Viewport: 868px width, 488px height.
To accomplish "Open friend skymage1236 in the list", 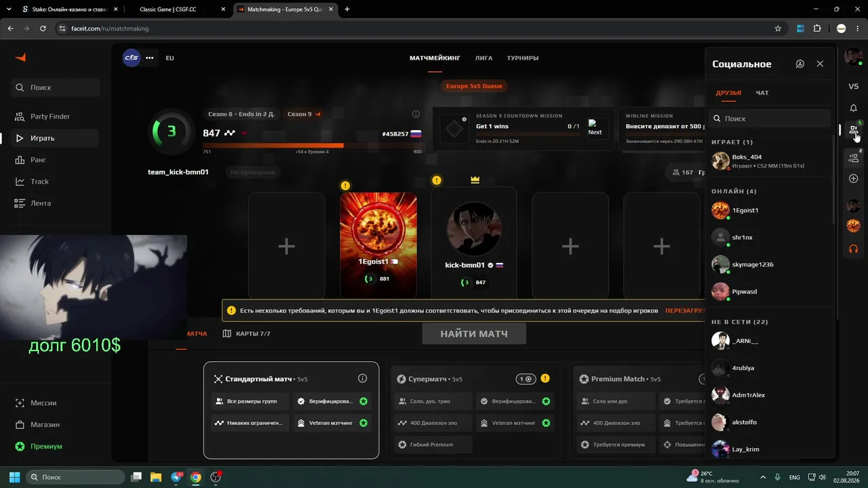I will coord(770,264).
